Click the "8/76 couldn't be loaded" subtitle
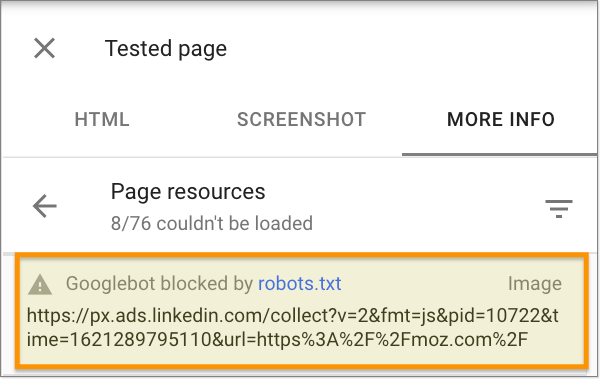600x379 pixels. click(x=212, y=223)
